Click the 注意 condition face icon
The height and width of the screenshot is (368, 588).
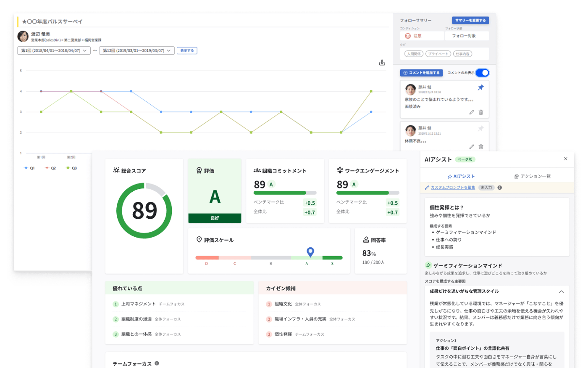tap(407, 36)
